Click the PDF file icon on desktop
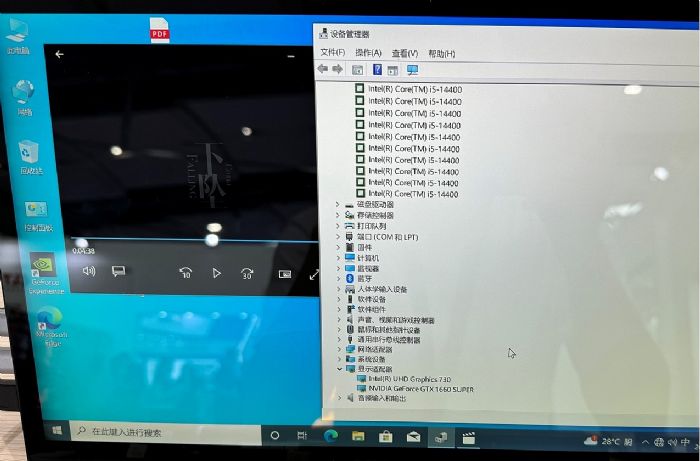Image resolution: width=700 pixels, height=461 pixels. click(x=159, y=30)
